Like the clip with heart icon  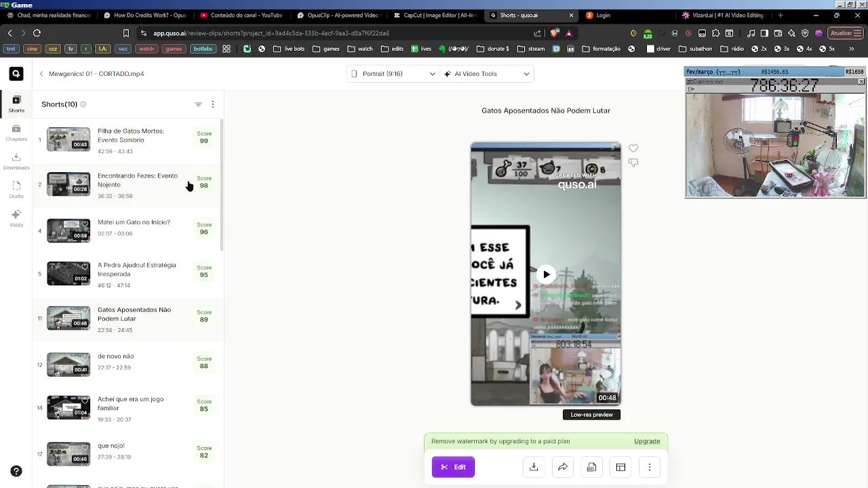(x=633, y=148)
